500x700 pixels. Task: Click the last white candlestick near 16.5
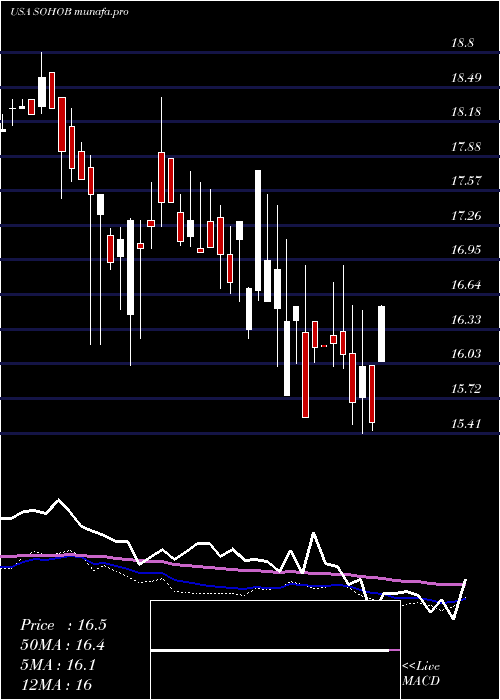point(382,334)
